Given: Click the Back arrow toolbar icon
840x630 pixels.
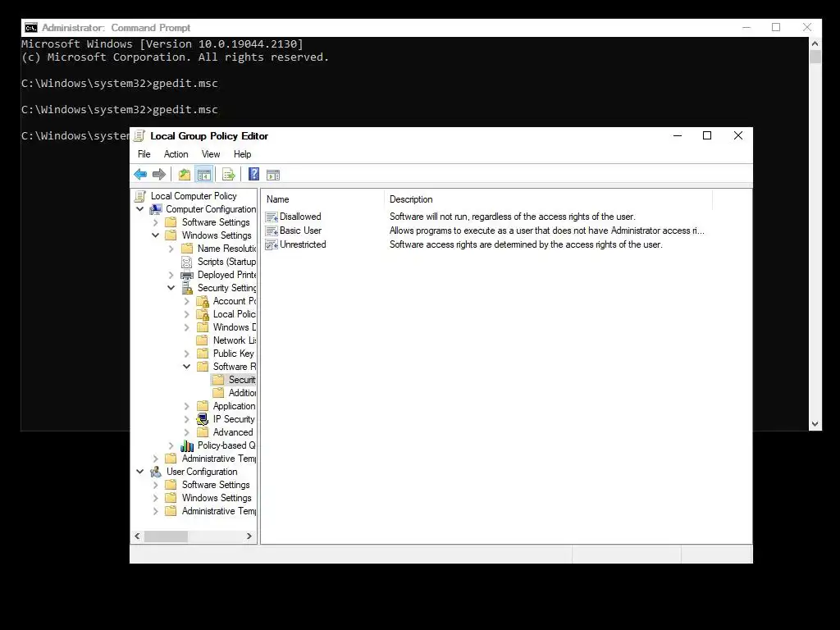Looking at the screenshot, I should point(140,174).
